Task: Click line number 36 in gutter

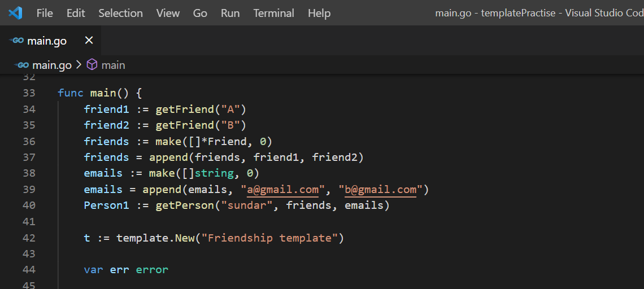Action: tap(29, 141)
